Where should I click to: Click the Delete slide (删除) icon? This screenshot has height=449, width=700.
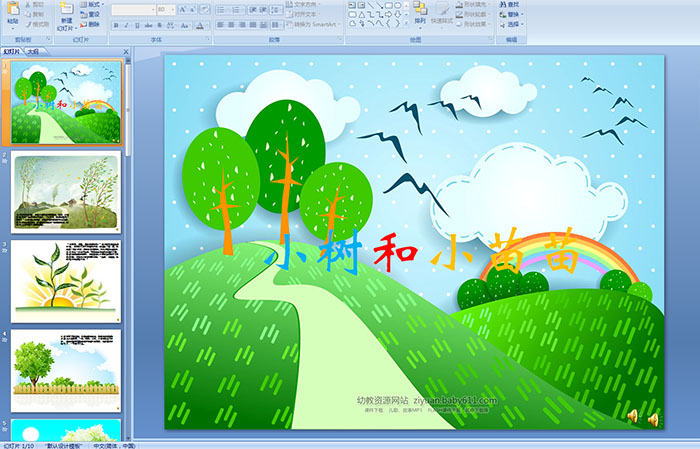93,25
